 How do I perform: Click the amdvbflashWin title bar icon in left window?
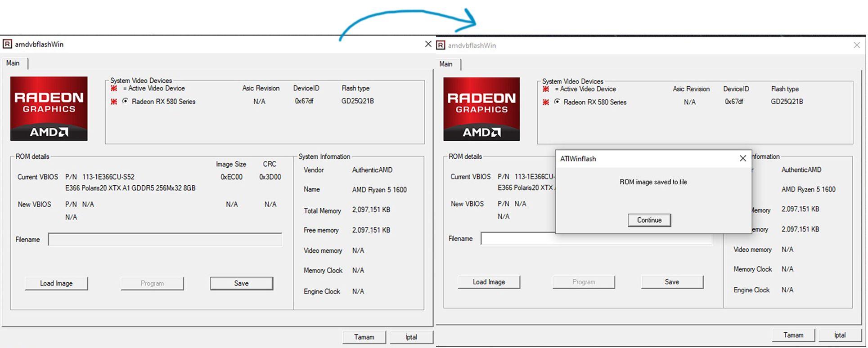coord(7,44)
